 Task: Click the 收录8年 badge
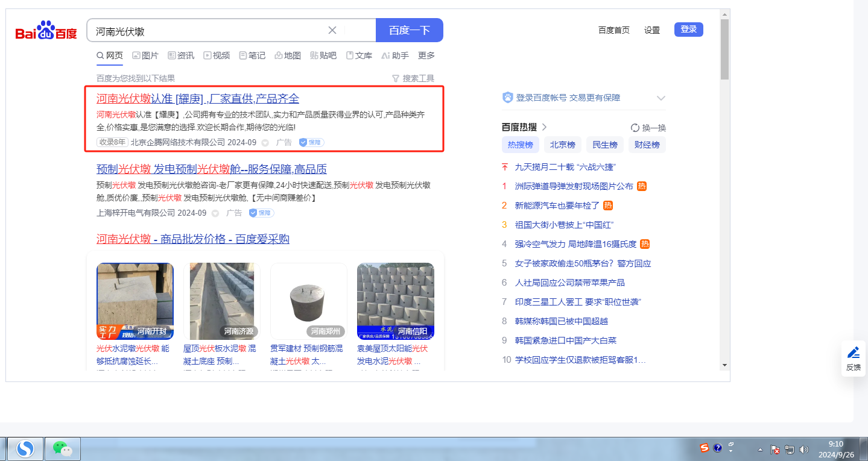click(112, 143)
